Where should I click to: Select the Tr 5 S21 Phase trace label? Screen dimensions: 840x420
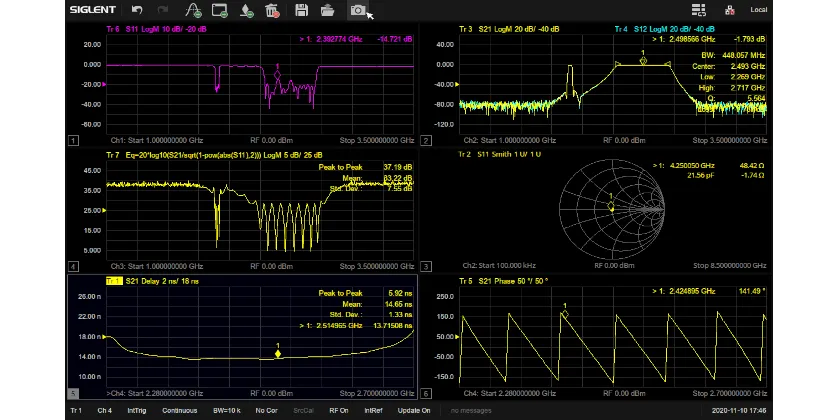click(x=496, y=281)
